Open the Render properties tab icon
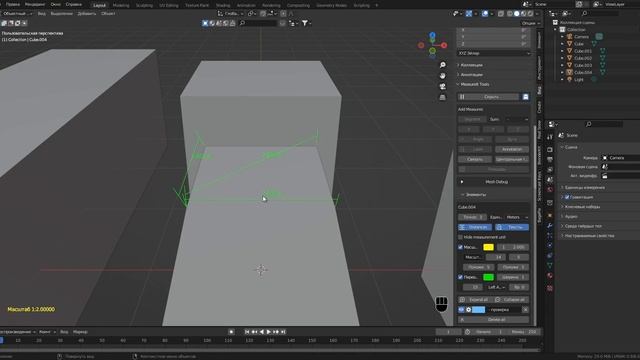This screenshot has width=640, height=360. point(550,149)
